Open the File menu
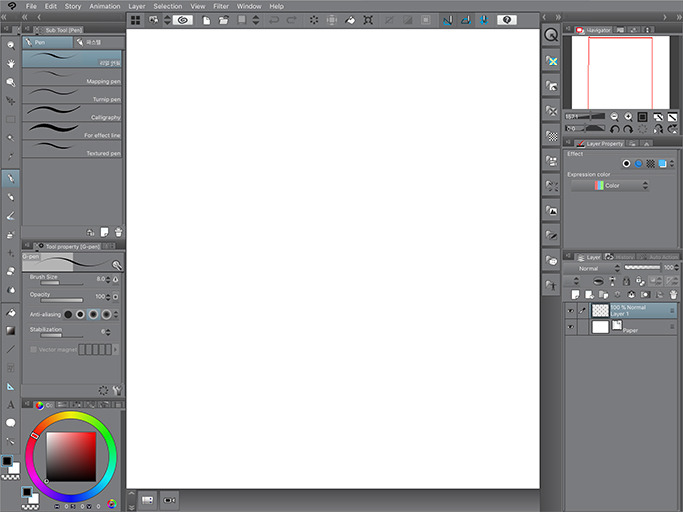The image size is (683, 512). tap(31, 6)
